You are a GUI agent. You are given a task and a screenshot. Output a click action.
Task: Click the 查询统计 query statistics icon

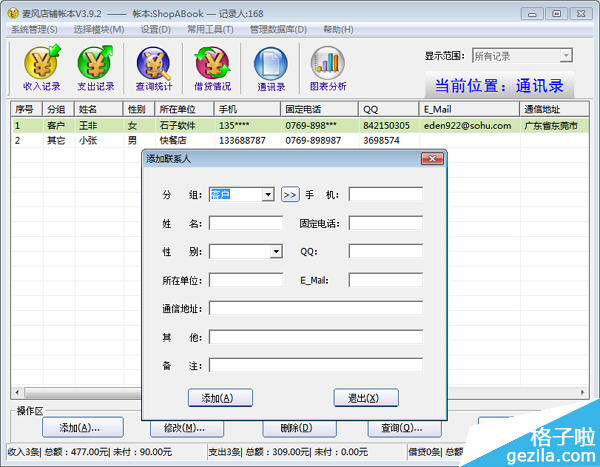tap(154, 70)
